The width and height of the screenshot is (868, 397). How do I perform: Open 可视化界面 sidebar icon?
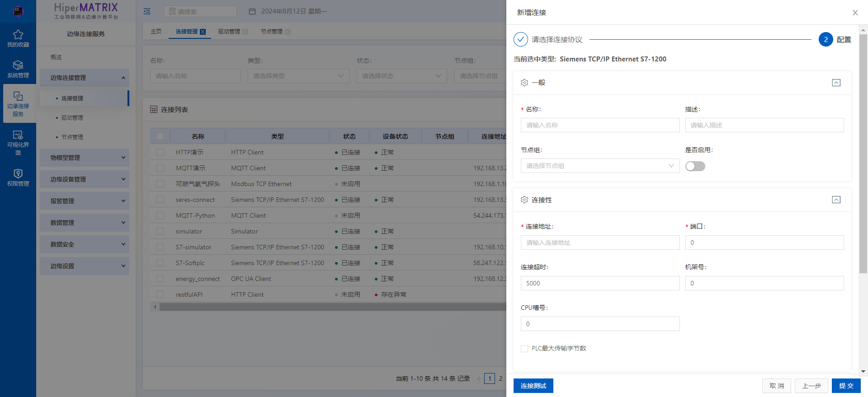pos(18,135)
